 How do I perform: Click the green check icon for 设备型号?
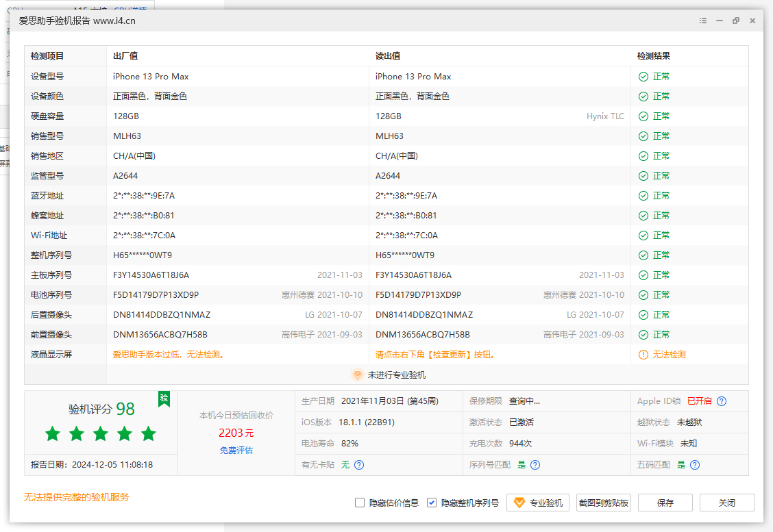tap(643, 77)
